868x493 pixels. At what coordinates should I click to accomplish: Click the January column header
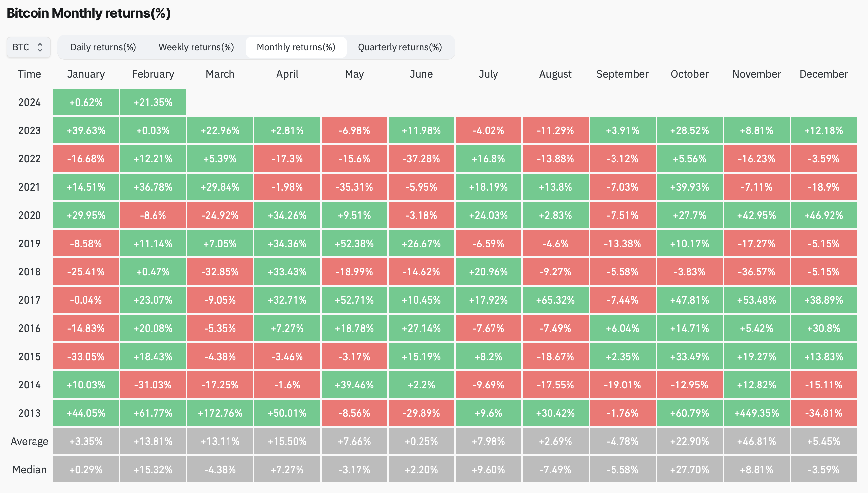coord(86,74)
